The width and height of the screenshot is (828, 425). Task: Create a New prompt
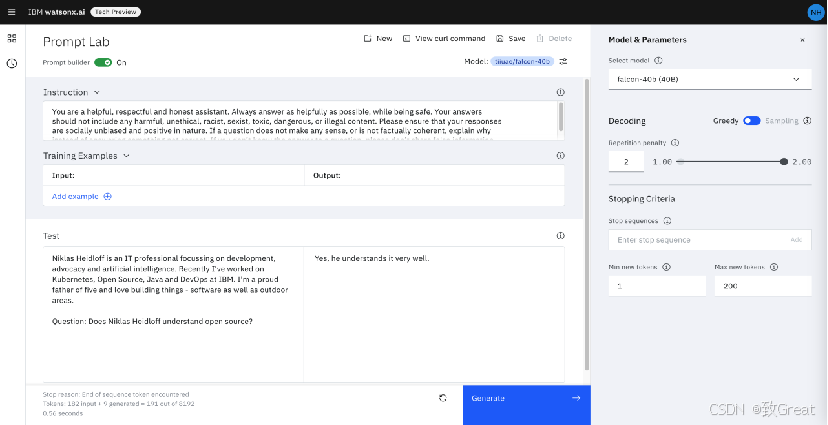click(x=378, y=39)
